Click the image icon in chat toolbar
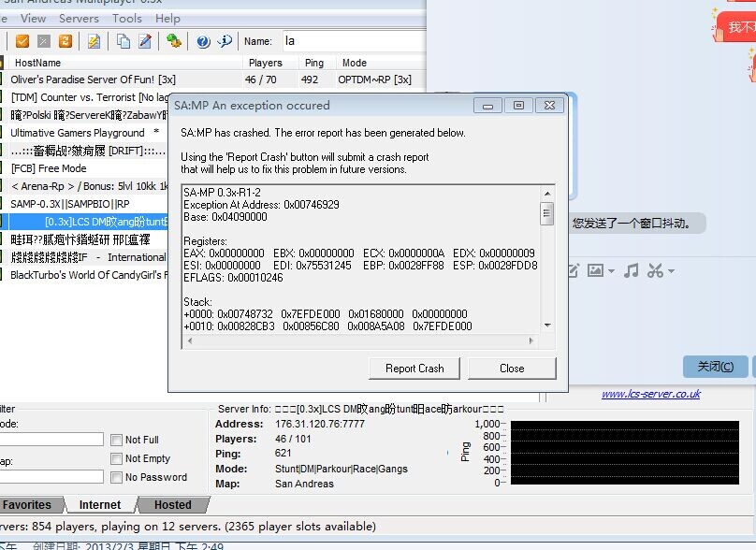Screen dimensions: 756x550 (x=595, y=270)
